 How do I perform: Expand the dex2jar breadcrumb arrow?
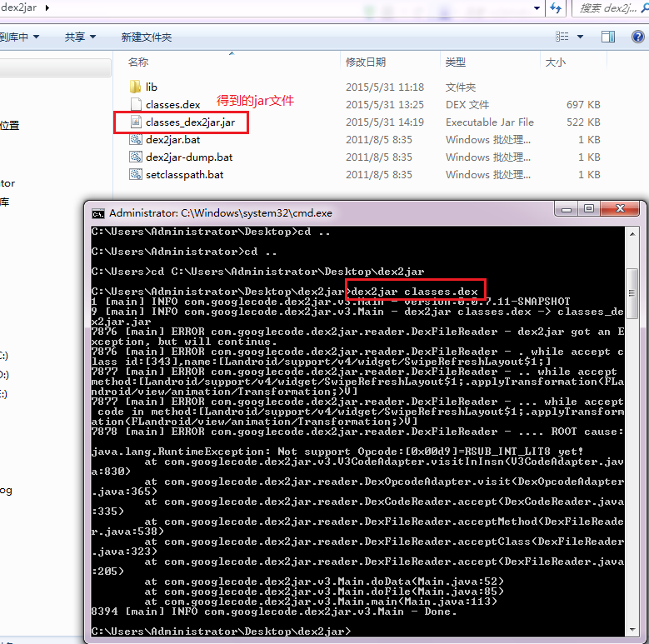(x=47, y=7)
